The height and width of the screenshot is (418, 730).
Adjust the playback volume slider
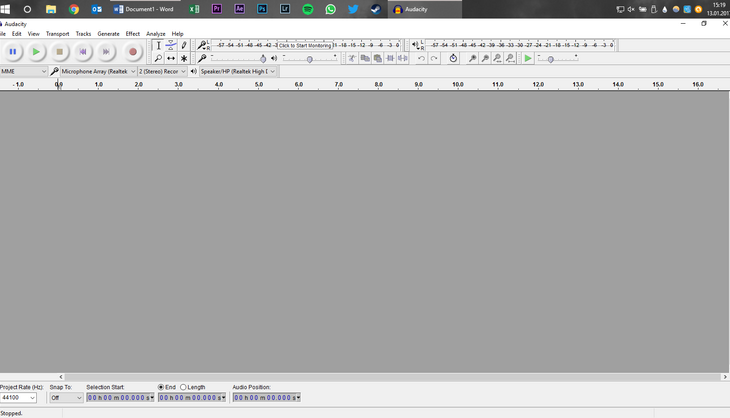tap(310, 59)
